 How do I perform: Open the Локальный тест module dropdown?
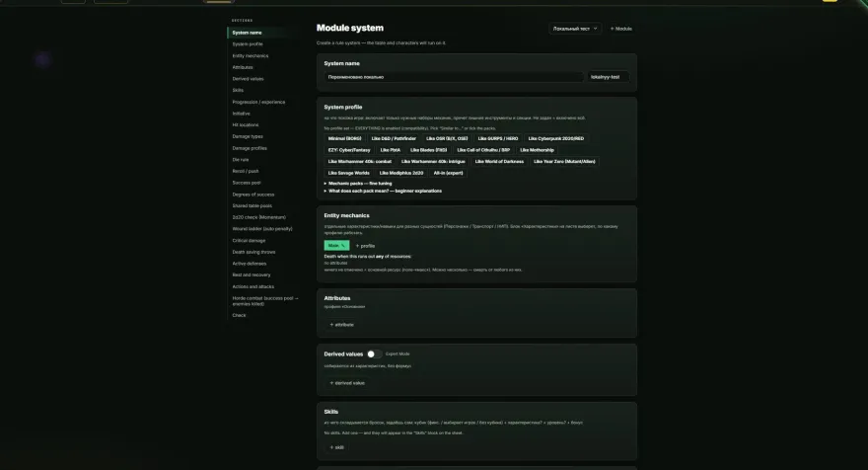coord(575,29)
